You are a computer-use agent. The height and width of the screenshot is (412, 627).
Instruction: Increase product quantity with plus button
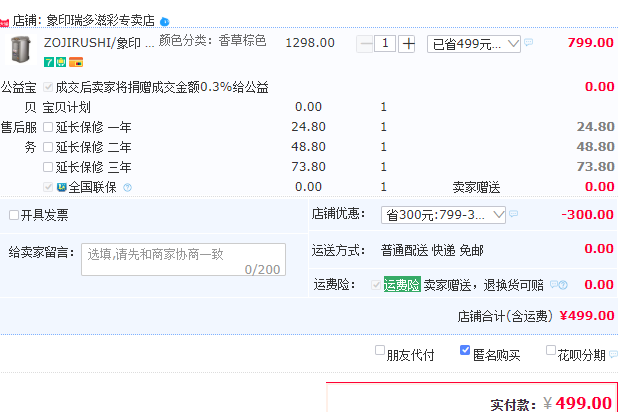pyautogui.click(x=408, y=44)
